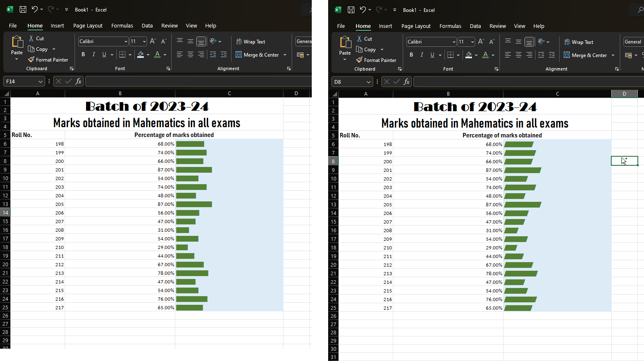Undo last action in right Excel window
Viewport: 644px width, 361px height.
point(363,10)
